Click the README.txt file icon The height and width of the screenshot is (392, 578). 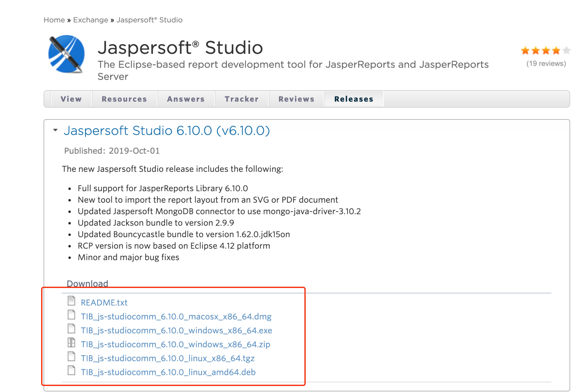click(x=71, y=301)
